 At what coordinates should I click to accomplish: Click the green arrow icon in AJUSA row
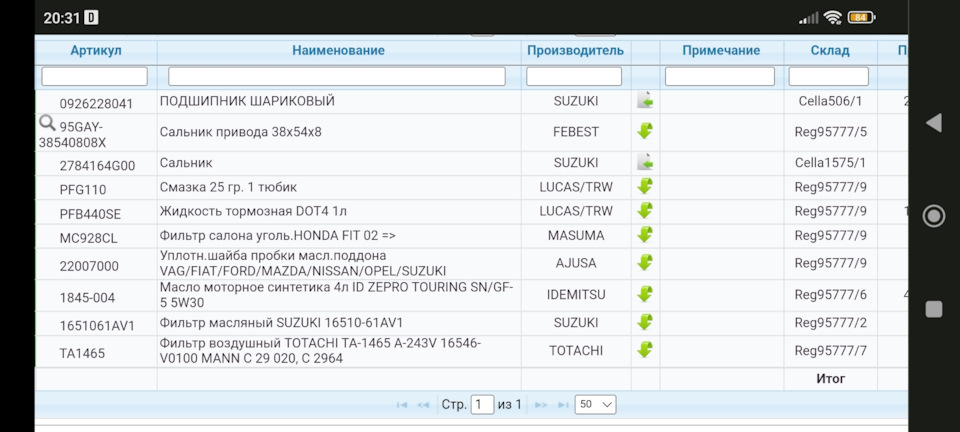pos(645,263)
